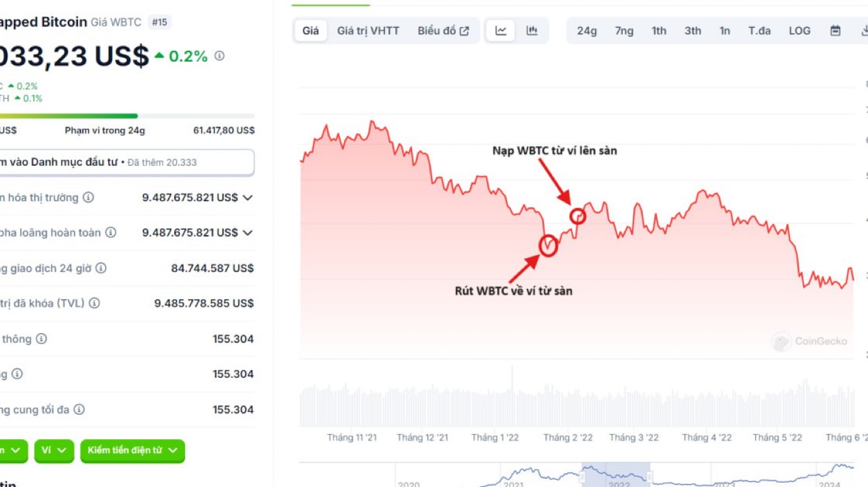Click the 24h price range progress bar
This screenshot has height=487, width=868.
[126, 116]
